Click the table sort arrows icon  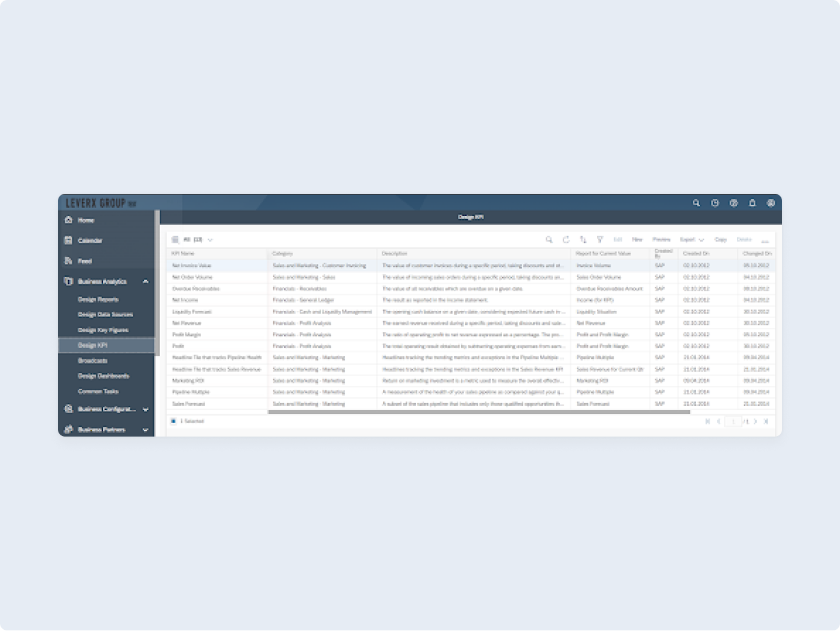[583, 240]
